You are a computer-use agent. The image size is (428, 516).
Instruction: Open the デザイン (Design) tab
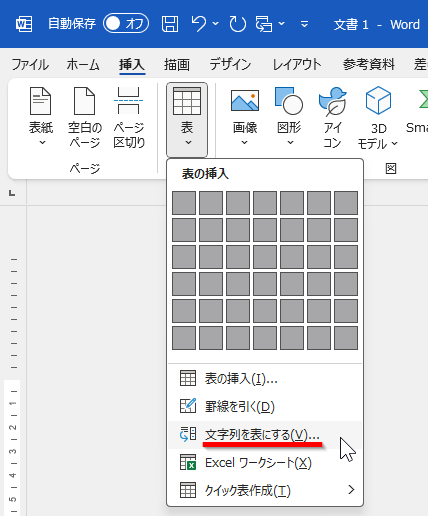(x=230, y=64)
